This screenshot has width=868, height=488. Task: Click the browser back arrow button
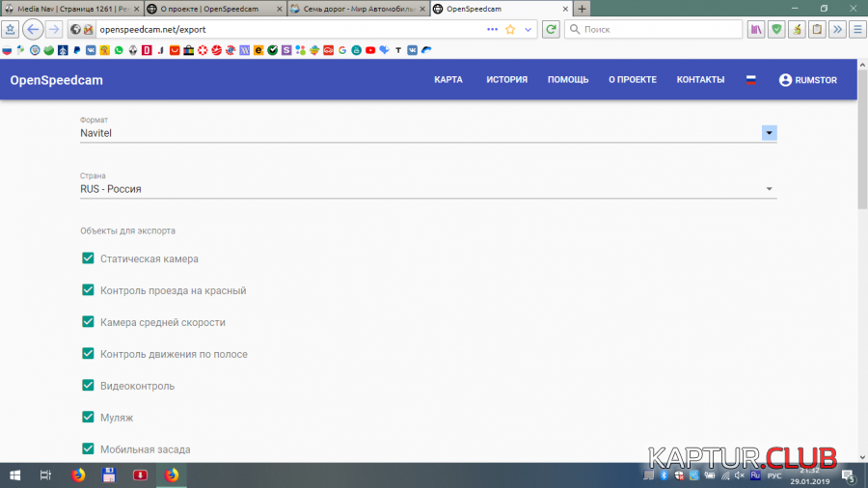coord(33,29)
